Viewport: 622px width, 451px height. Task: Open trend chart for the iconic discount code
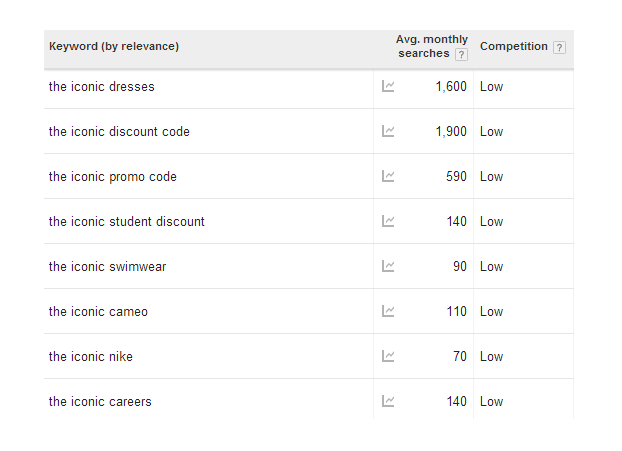pyautogui.click(x=388, y=131)
